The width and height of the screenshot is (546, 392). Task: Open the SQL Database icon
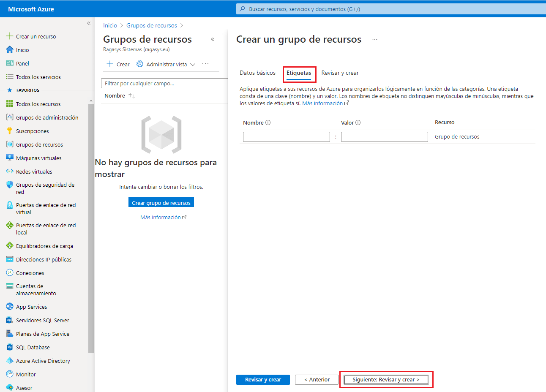click(x=10, y=347)
